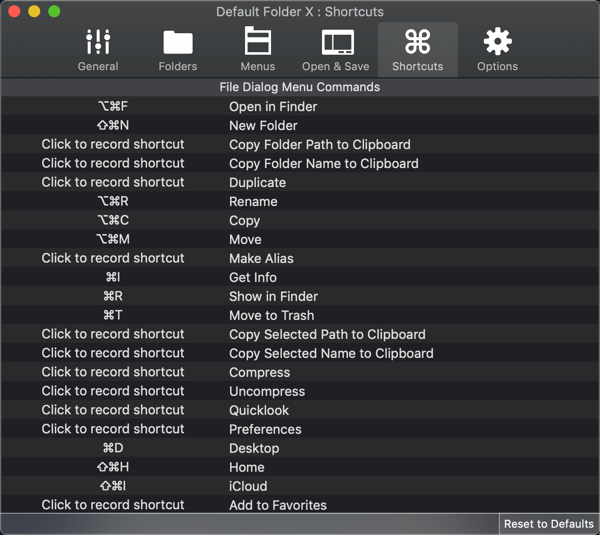
Task: Select the Show in Finder command label
Action: click(274, 297)
